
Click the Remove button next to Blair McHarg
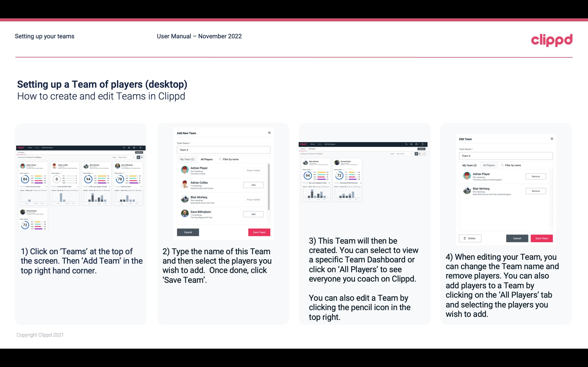tap(535, 191)
